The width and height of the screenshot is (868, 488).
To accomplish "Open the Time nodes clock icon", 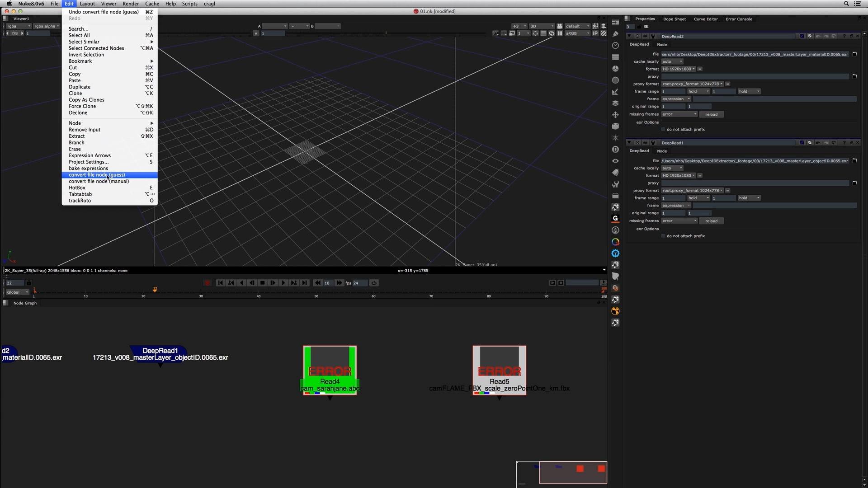I will 615,46.
